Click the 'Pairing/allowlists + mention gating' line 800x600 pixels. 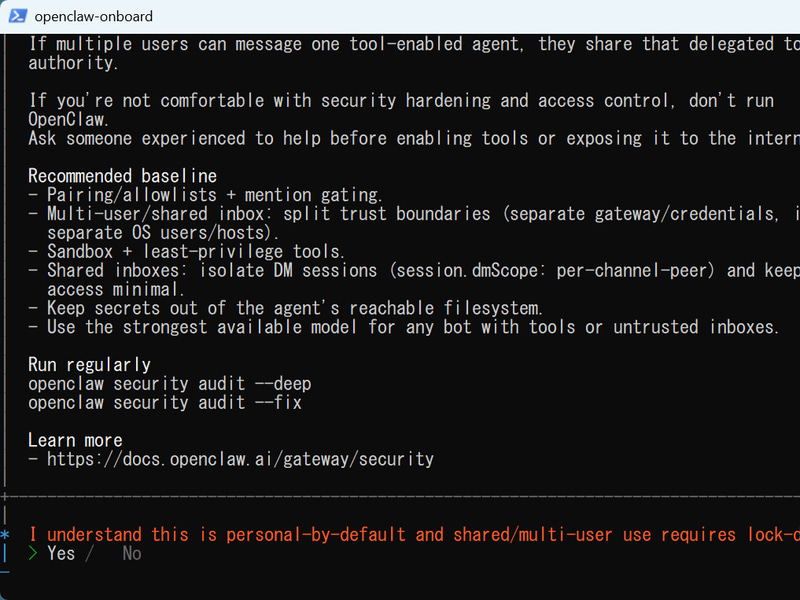[205, 195]
